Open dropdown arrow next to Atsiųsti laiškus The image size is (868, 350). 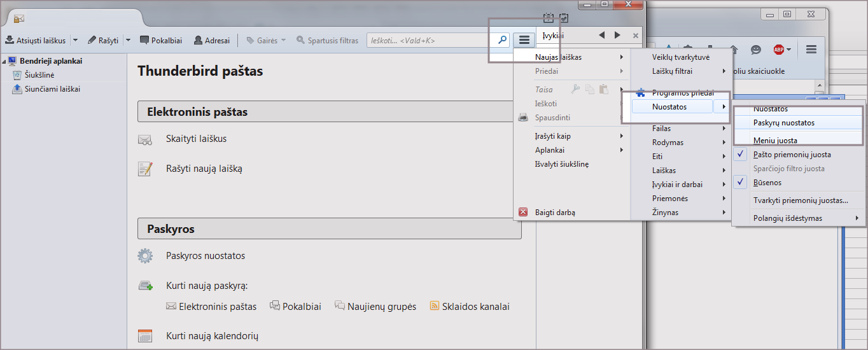tap(75, 40)
